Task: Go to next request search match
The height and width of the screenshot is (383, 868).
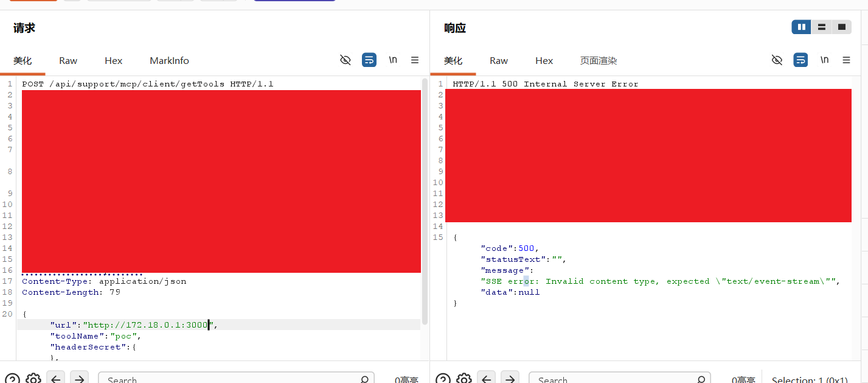Action: pyautogui.click(x=79, y=379)
